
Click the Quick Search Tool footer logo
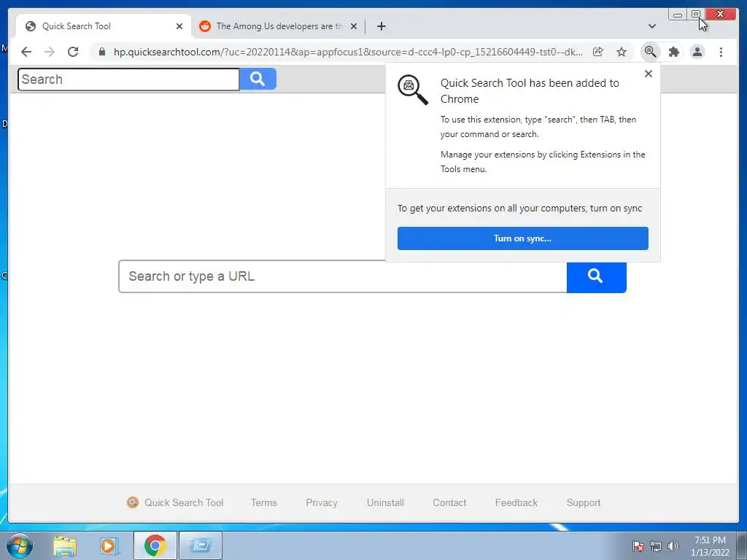(x=133, y=502)
